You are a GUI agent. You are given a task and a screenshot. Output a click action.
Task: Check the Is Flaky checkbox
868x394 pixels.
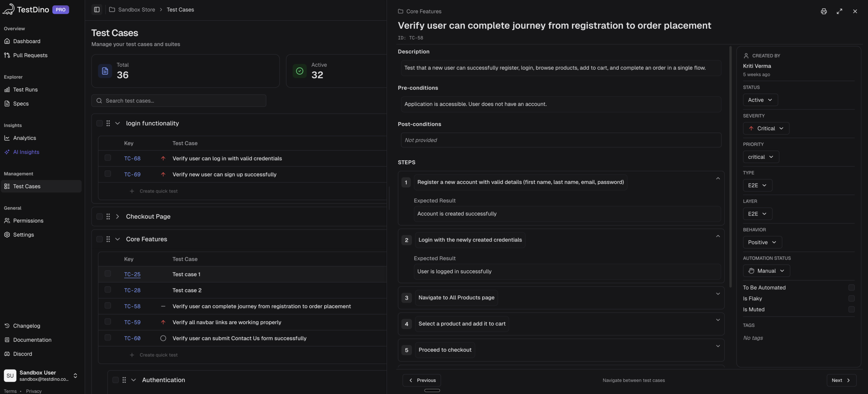[x=851, y=298]
